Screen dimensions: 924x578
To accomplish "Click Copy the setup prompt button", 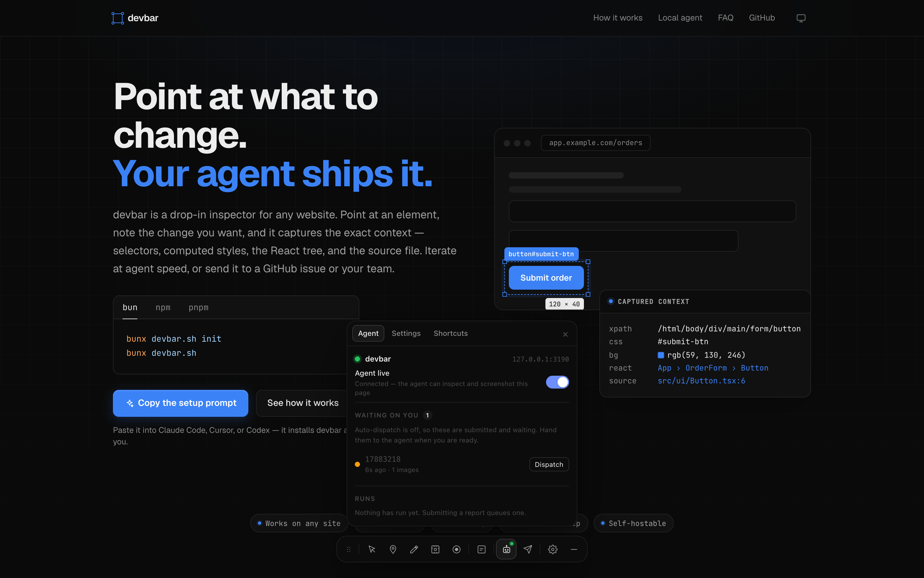I will [180, 403].
